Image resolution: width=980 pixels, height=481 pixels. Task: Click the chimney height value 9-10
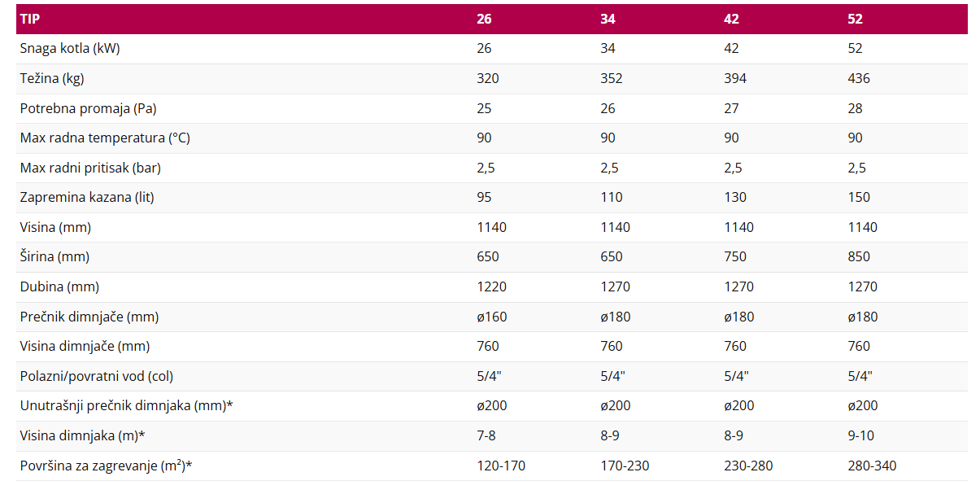point(860,435)
